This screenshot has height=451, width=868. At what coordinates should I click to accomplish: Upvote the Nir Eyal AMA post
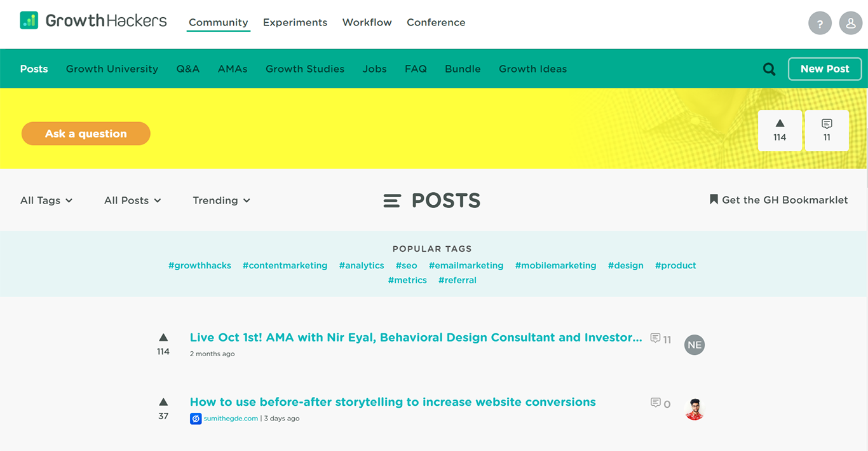(x=163, y=338)
